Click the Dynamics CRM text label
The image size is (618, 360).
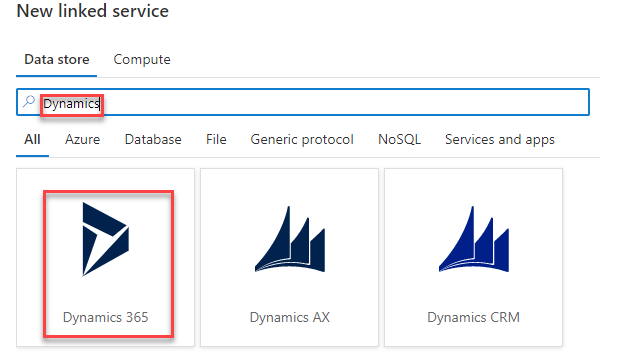(474, 317)
